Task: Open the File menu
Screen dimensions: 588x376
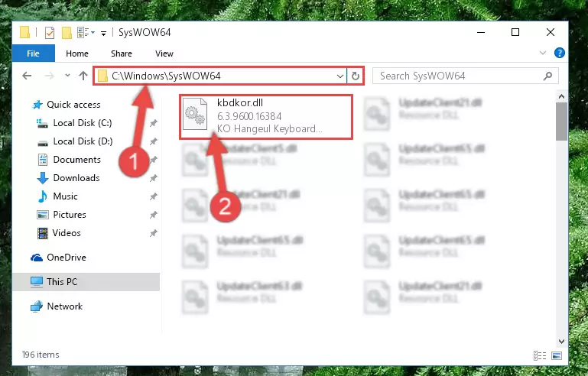Action: point(34,53)
